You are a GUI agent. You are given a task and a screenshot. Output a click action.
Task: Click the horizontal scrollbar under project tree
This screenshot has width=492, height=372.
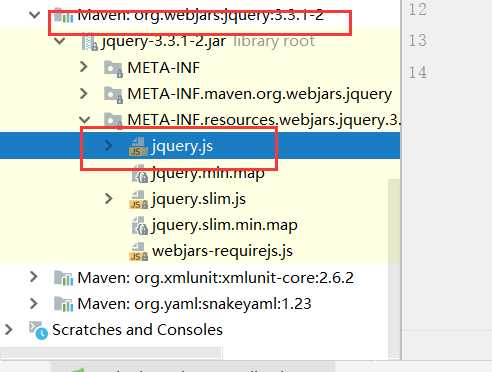pos(111,353)
